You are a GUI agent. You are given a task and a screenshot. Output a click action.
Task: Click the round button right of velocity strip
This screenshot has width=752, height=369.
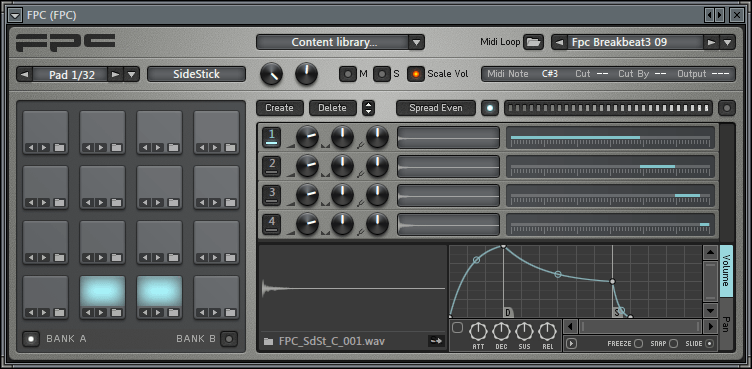point(727,108)
